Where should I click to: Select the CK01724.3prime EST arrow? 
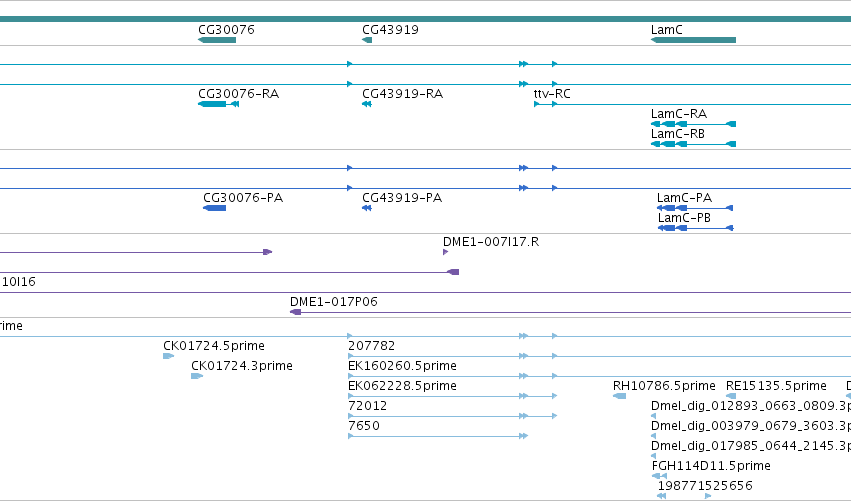197,377
